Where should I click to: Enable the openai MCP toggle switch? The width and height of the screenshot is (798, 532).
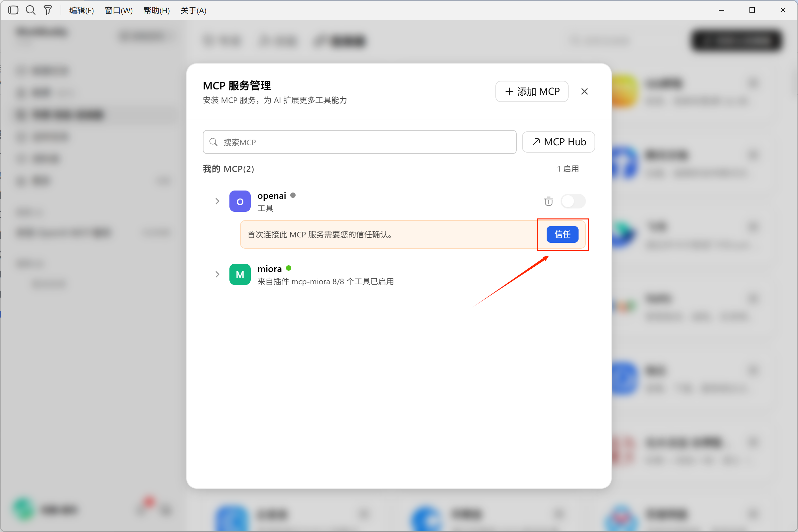pyautogui.click(x=573, y=201)
